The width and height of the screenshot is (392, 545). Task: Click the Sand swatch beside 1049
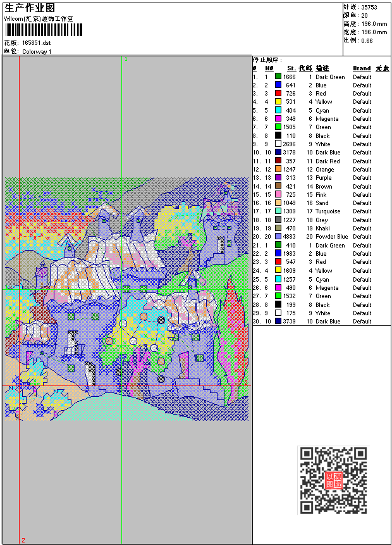[278, 203]
